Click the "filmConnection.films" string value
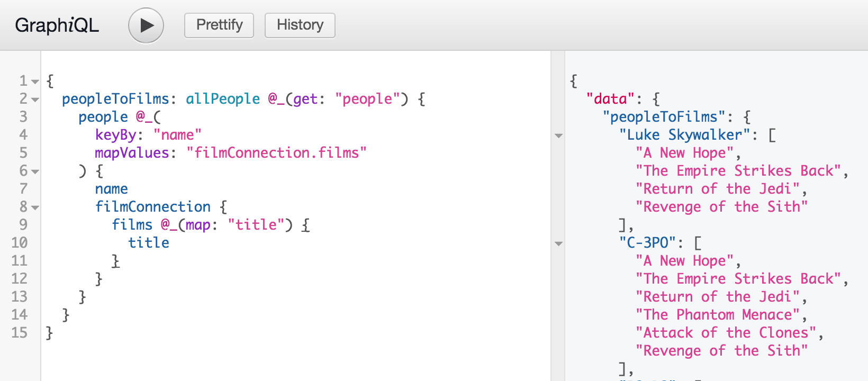This screenshot has width=868, height=381. pos(277,153)
